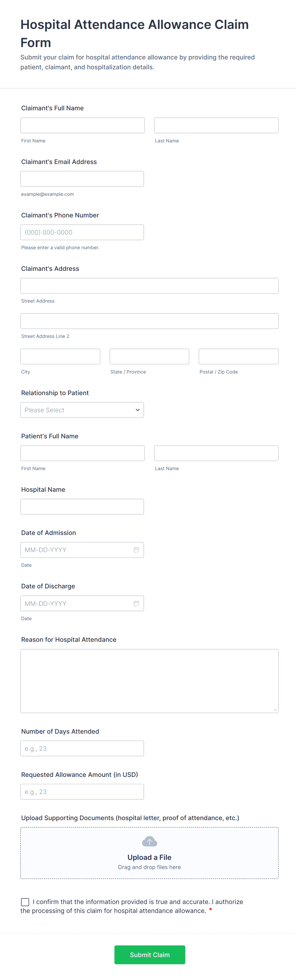Select the City input field
This screenshot has height=980, width=296.
60,356
